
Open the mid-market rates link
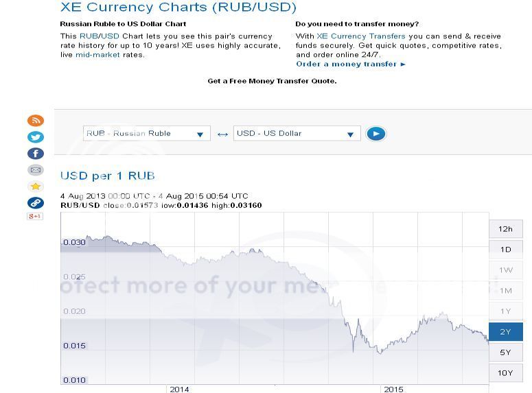pyautogui.click(x=97, y=55)
